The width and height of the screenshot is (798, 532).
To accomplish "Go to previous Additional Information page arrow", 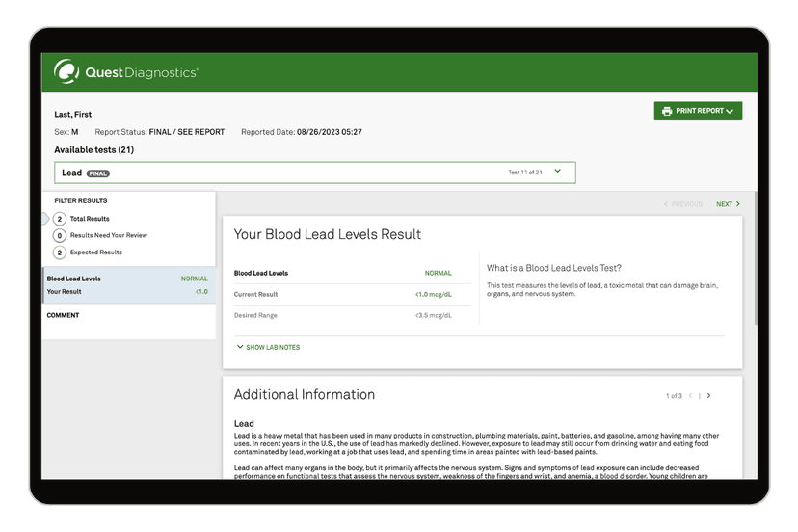I will pyautogui.click(x=690, y=396).
